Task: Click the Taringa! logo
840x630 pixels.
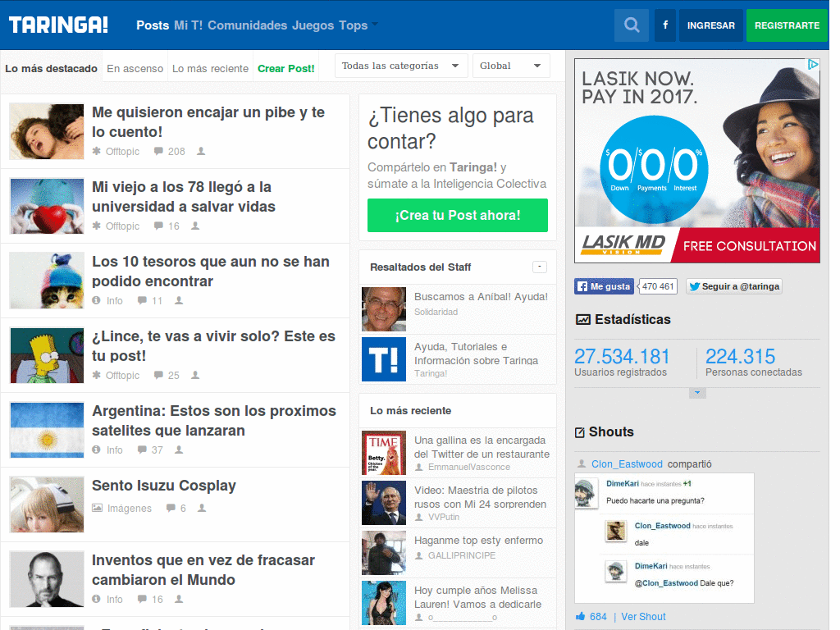Action: coord(57,25)
